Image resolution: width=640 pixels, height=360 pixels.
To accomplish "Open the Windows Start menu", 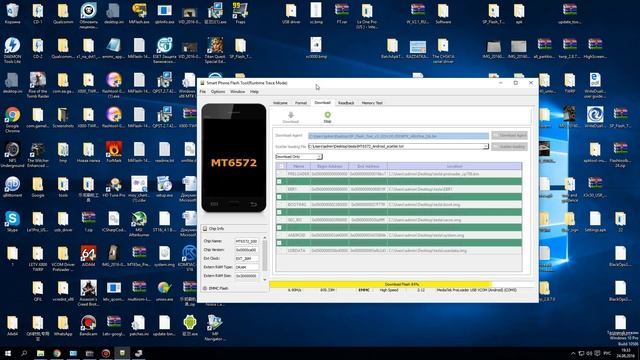I will pos(8,353).
